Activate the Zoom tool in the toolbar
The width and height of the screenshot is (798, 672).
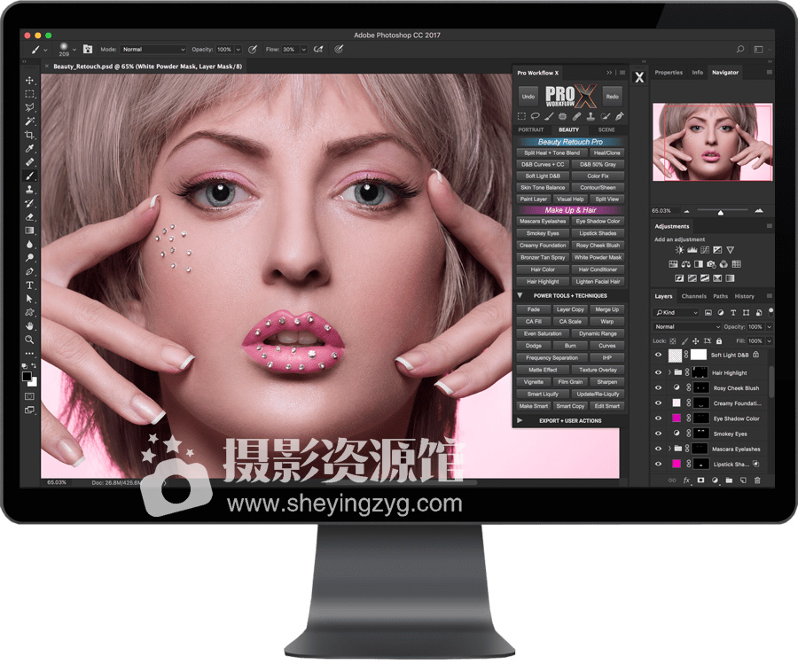tap(29, 340)
